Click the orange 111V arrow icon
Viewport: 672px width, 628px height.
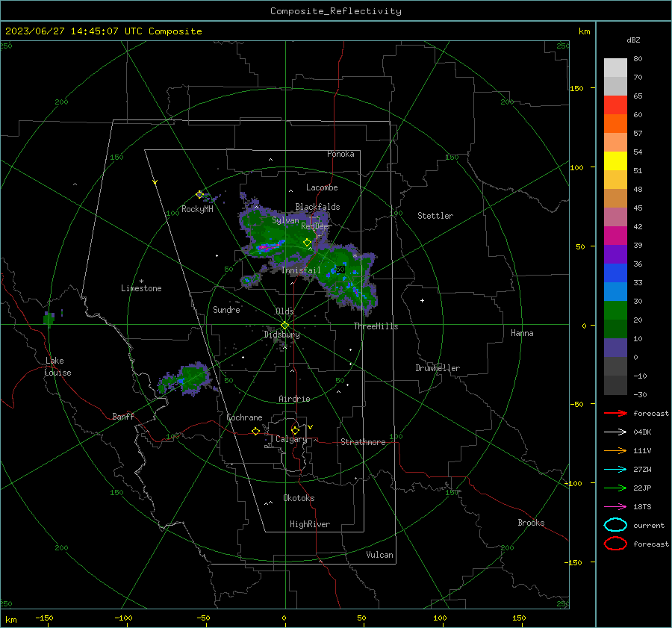[615, 450]
